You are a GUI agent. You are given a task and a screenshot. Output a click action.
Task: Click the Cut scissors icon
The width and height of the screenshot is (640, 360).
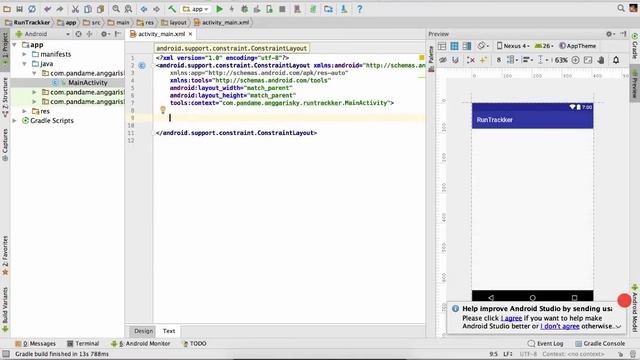click(x=75, y=9)
